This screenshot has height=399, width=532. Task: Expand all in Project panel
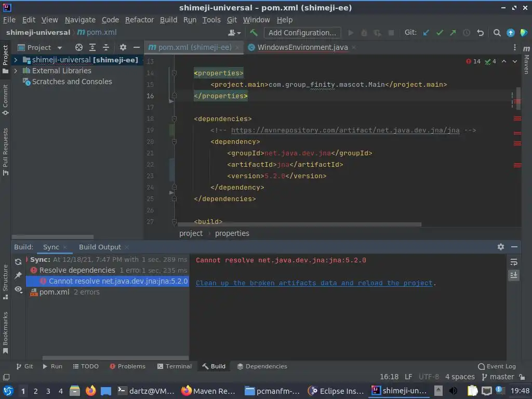click(x=92, y=47)
